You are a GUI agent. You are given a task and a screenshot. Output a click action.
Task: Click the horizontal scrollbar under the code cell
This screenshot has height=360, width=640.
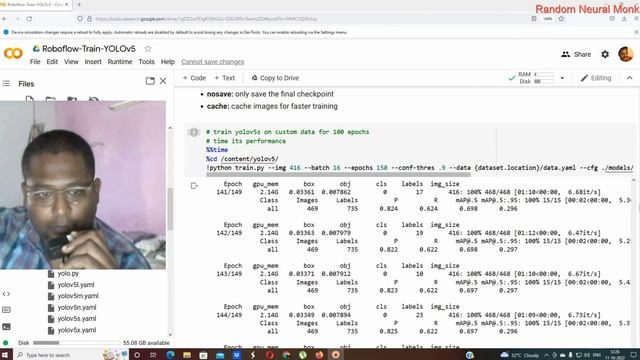(338, 175)
